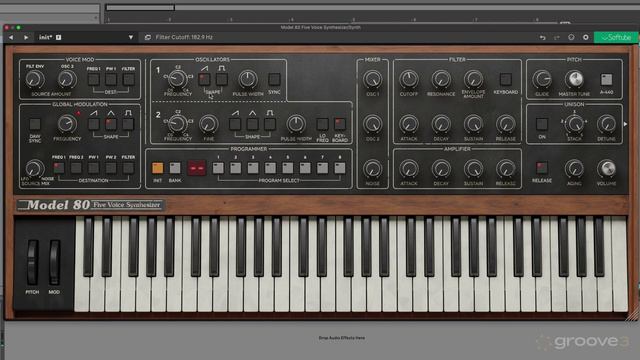Toggle Global Modulation PW 2 destination
This screenshot has width=640, height=360.
click(111, 168)
